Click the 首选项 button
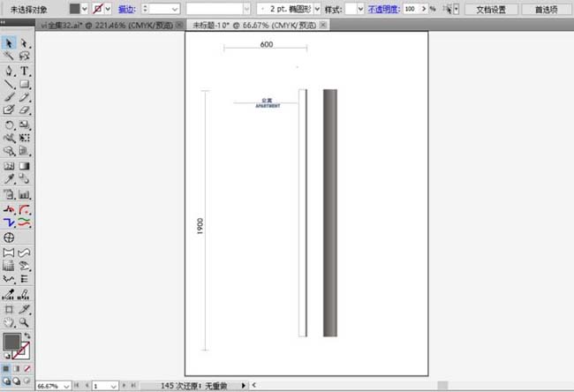574x392 pixels. [x=546, y=9]
